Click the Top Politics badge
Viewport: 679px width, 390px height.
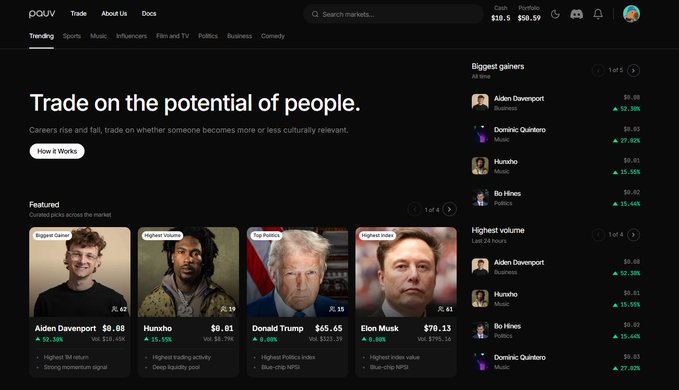pyautogui.click(x=266, y=235)
